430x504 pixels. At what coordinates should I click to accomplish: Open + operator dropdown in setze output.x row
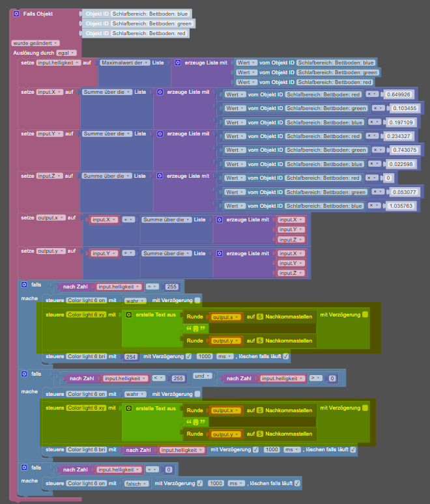pyautogui.click(x=128, y=219)
